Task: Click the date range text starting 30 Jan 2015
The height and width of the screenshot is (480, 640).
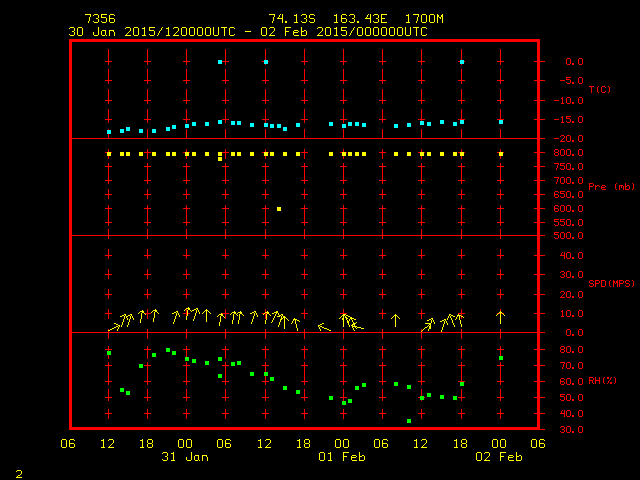Action: (x=248, y=32)
